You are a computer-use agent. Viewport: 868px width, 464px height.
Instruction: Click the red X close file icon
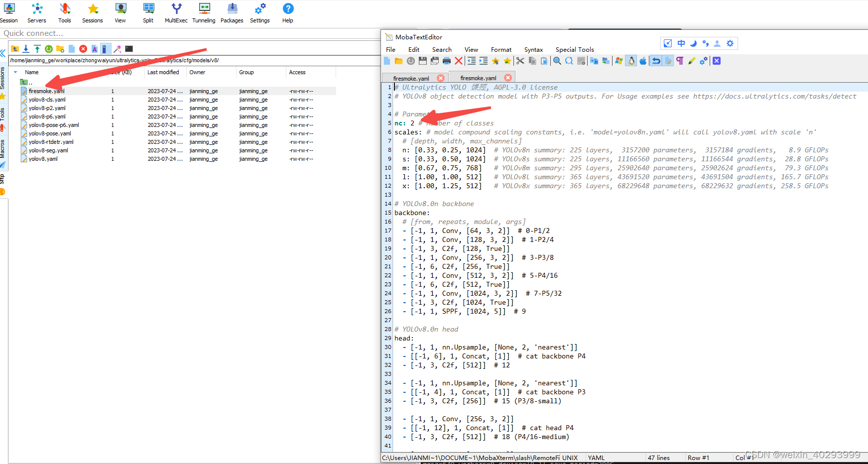click(459, 61)
